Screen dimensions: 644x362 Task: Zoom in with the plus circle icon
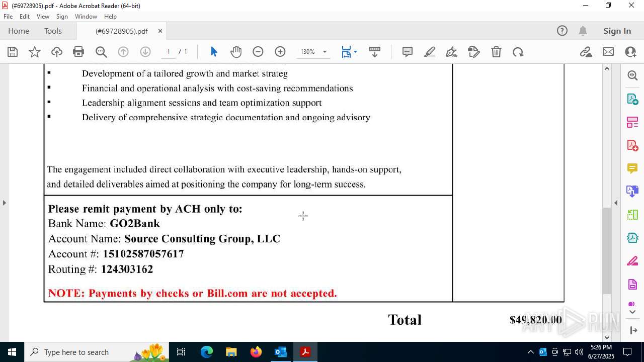(280, 52)
